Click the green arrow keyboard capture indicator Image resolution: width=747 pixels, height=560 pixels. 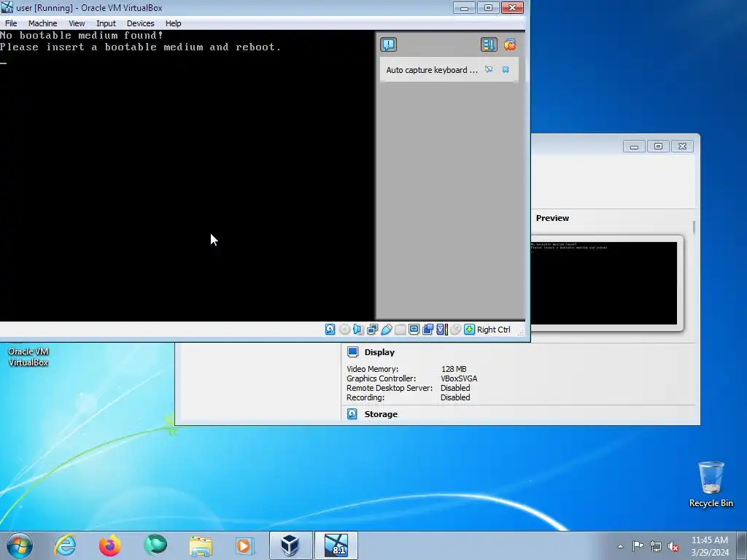469,330
